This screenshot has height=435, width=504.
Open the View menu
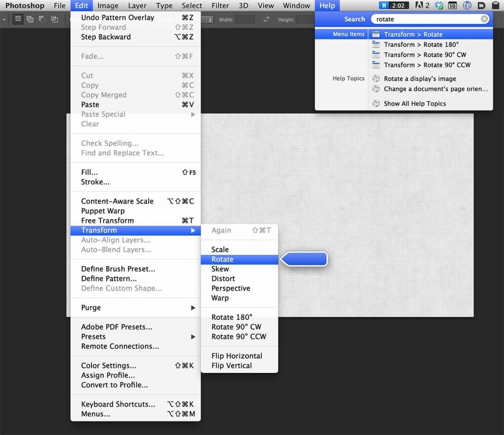(x=266, y=5)
